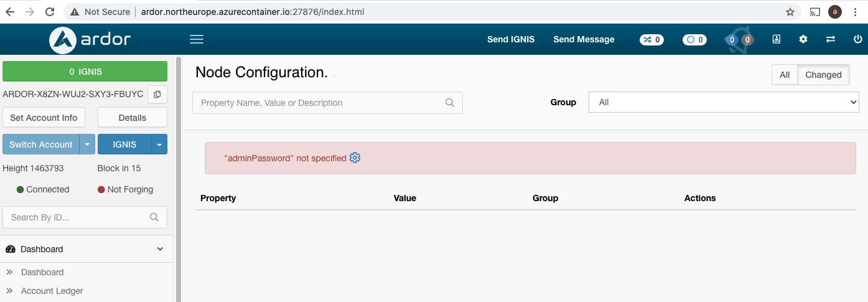Click the IGNIS chain button
Viewport: 868px width, 302px height.
(x=124, y=144)
